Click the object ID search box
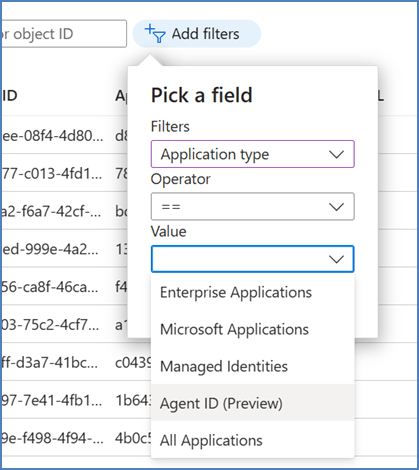The width and height of the screenshot is (419, 470). [64, 34]
